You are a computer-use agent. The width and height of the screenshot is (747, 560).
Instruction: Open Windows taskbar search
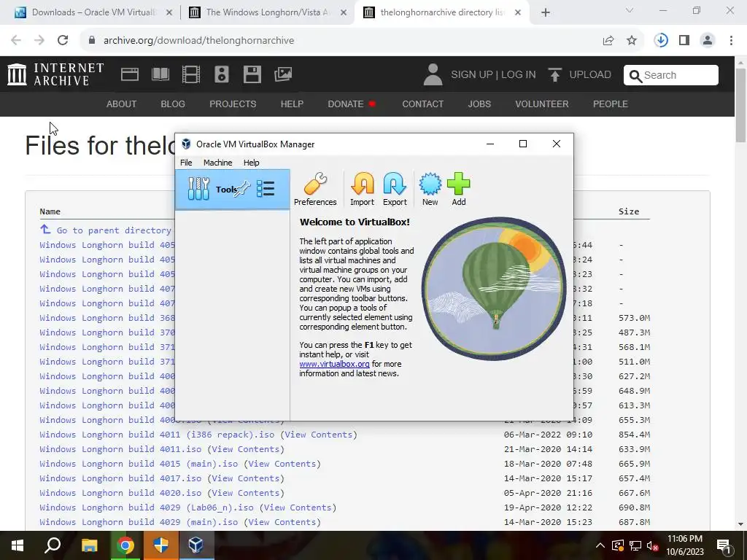coord(53,545)
